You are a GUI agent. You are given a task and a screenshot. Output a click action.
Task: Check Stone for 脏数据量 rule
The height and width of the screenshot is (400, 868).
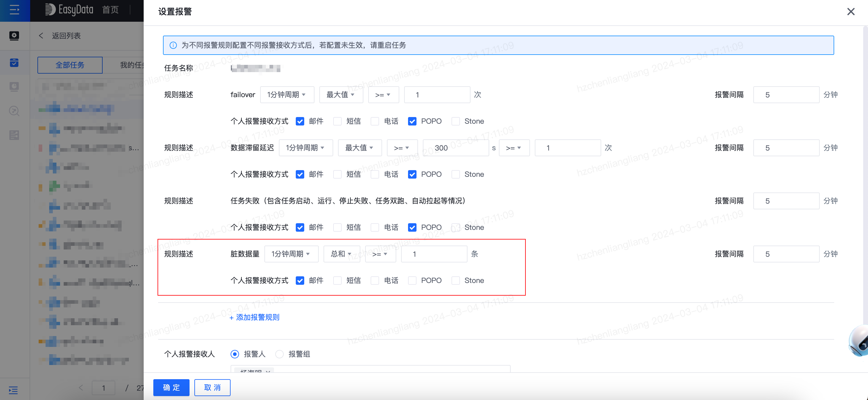pos(455,281)
